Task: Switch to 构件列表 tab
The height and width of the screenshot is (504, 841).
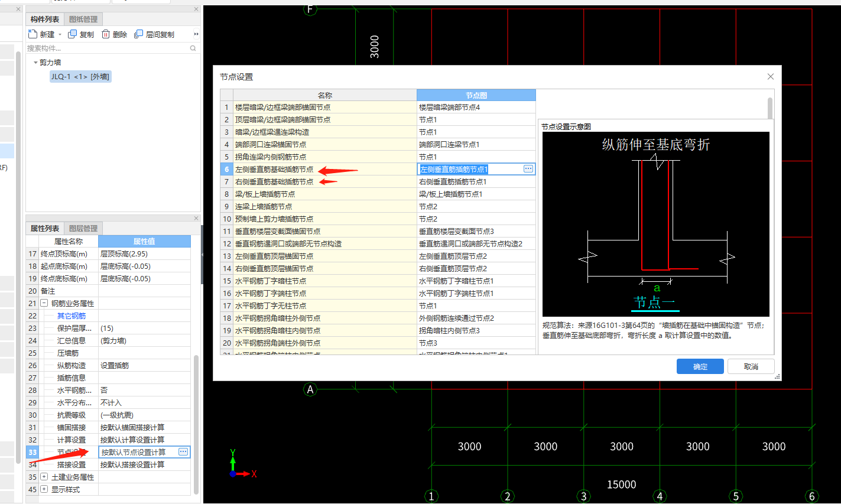Action: click(45, 19)
